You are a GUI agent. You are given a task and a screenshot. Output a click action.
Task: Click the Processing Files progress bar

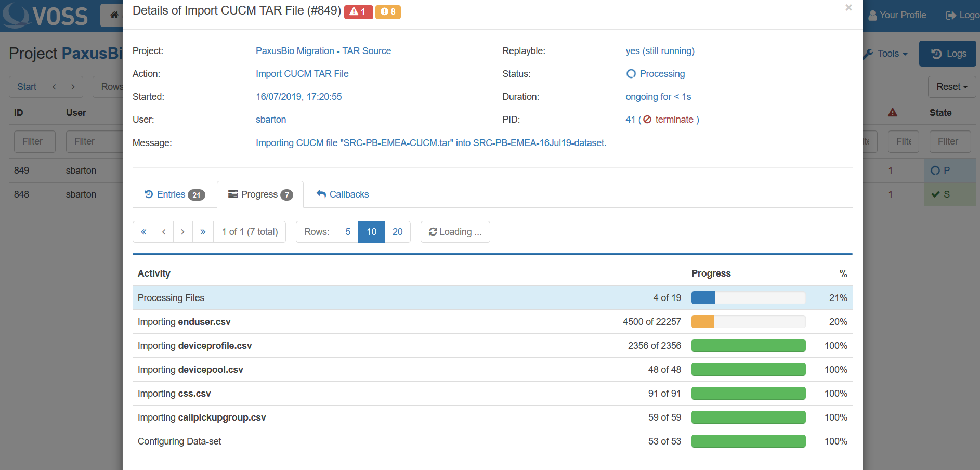tap(748, 298)
